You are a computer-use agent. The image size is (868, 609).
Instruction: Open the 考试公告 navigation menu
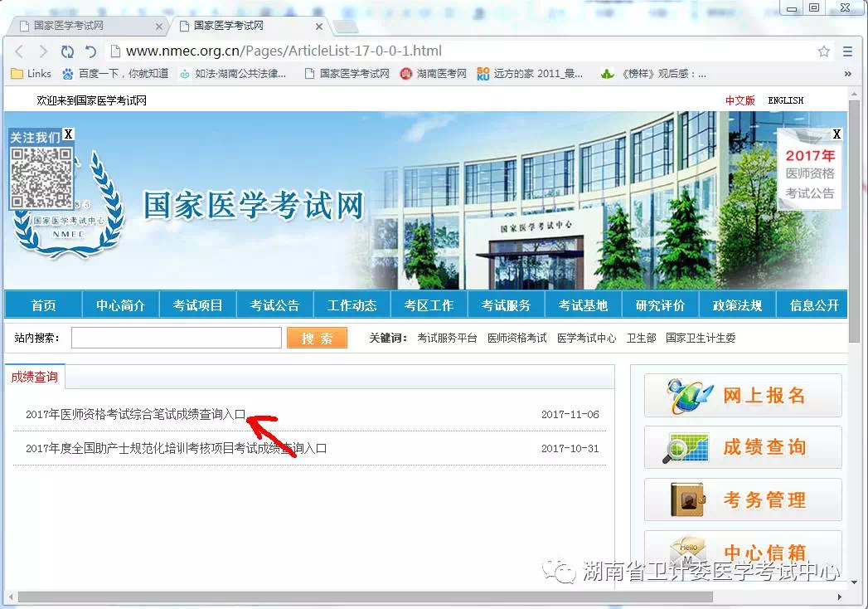tap(274, 305)
